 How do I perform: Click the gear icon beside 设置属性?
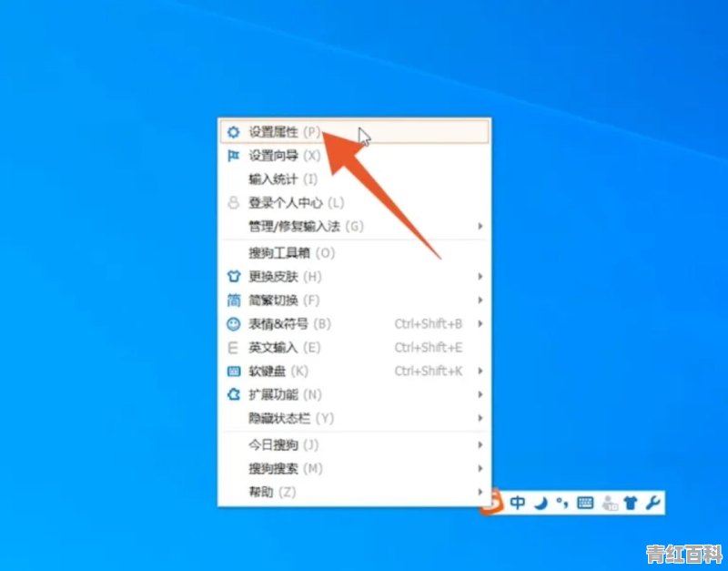[234, 132]
